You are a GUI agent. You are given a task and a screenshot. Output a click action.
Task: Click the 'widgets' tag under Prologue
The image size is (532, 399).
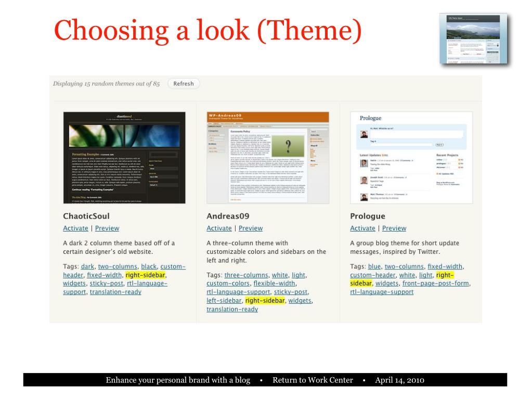click(x=387, y=284)
